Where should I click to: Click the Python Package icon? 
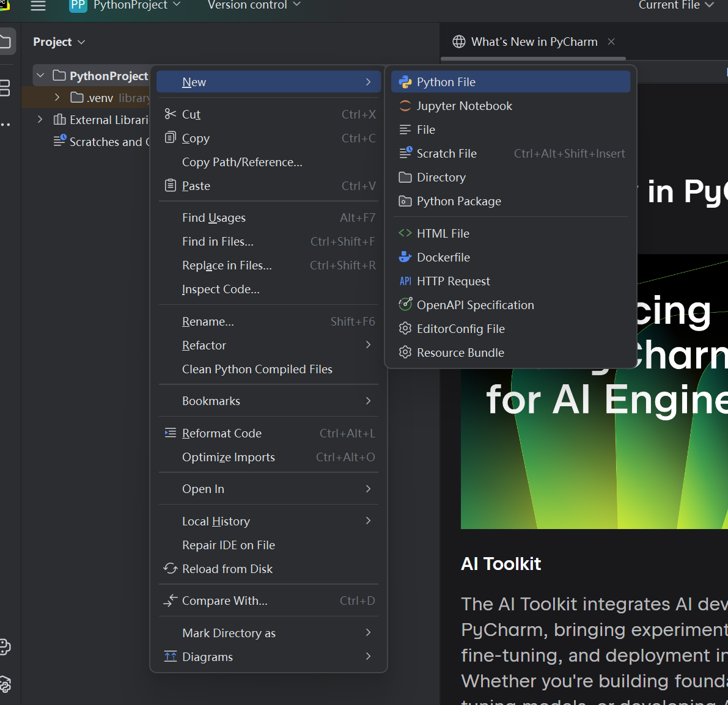tap(405, 202)
